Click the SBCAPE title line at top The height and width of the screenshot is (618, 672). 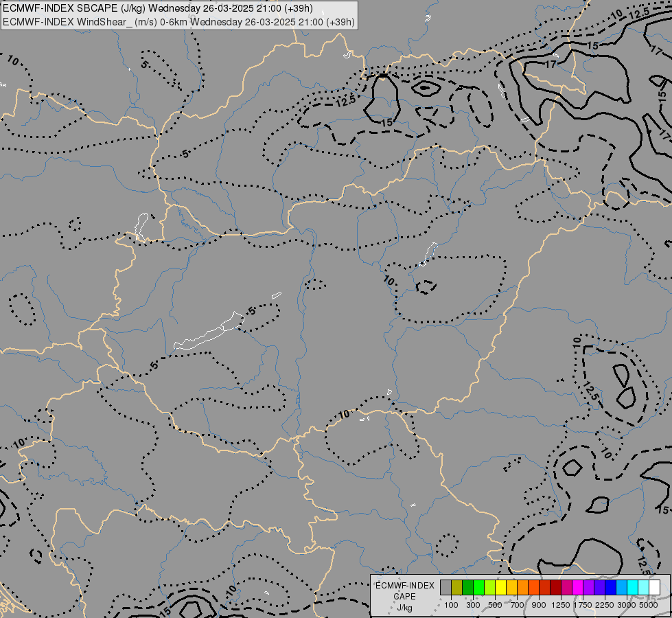[x=158, y=8]
